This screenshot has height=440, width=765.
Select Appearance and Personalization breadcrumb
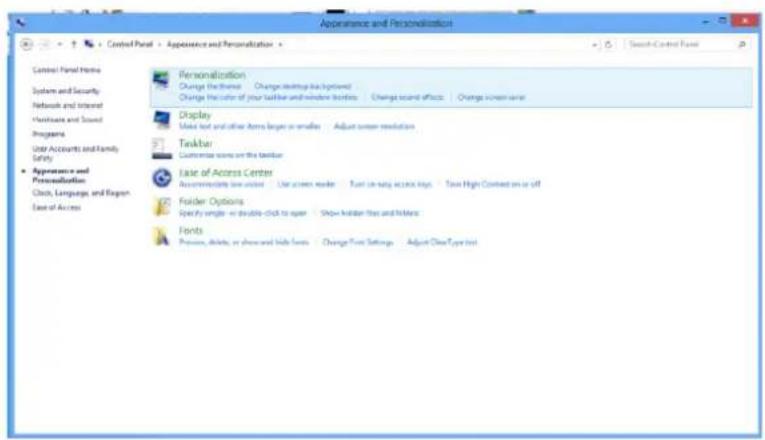click(x=220, y=44)
